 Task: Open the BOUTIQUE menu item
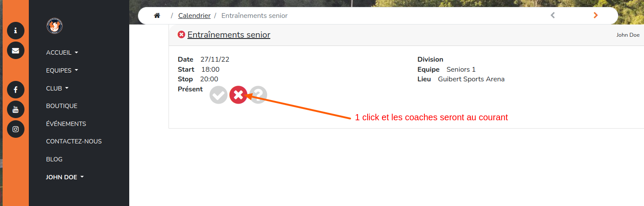[x=62, y=106]
